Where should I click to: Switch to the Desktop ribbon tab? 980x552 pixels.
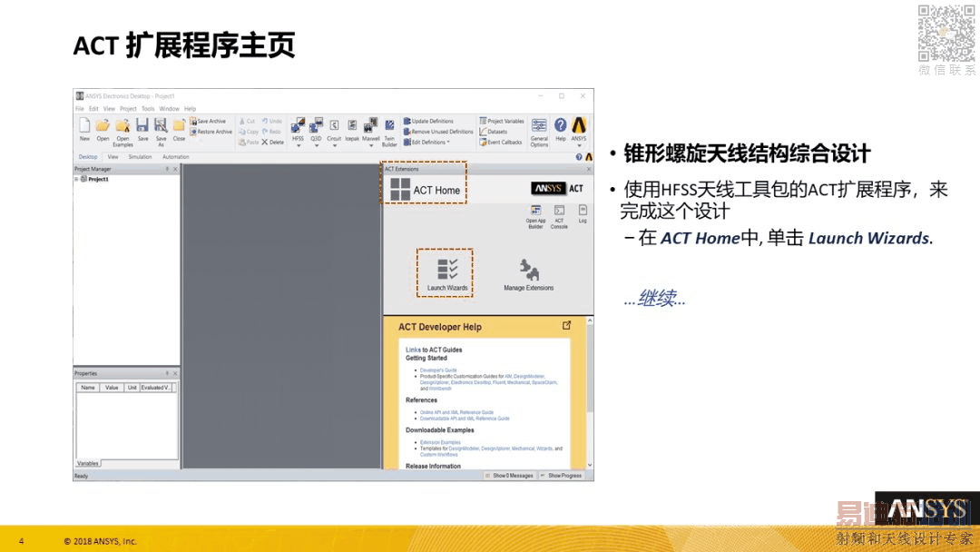[88, 157]
